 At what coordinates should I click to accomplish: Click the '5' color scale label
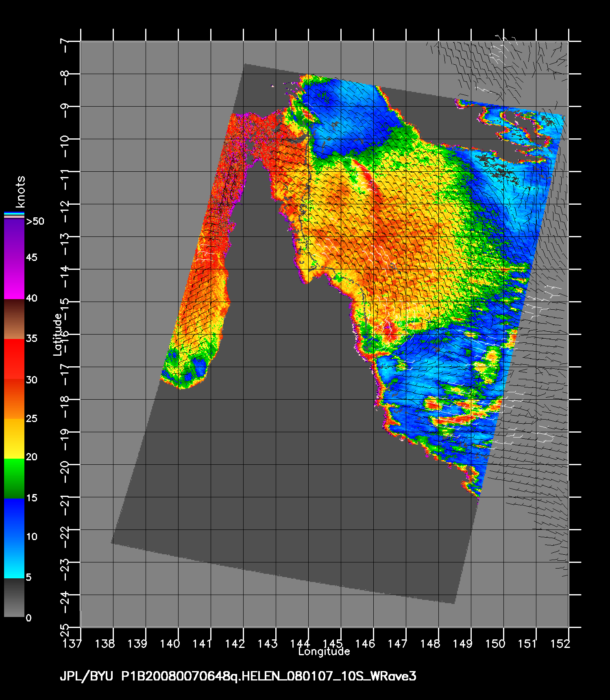29,577
